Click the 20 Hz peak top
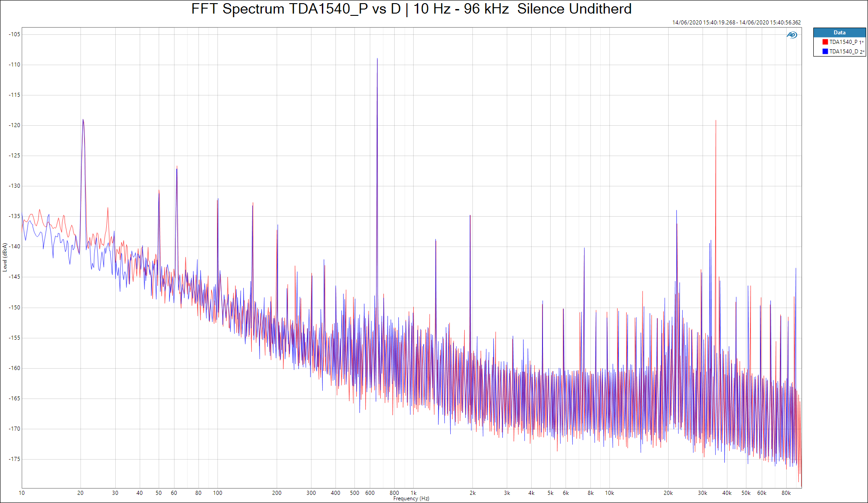Viewport: 868px width, 503px height. point(83,120)
